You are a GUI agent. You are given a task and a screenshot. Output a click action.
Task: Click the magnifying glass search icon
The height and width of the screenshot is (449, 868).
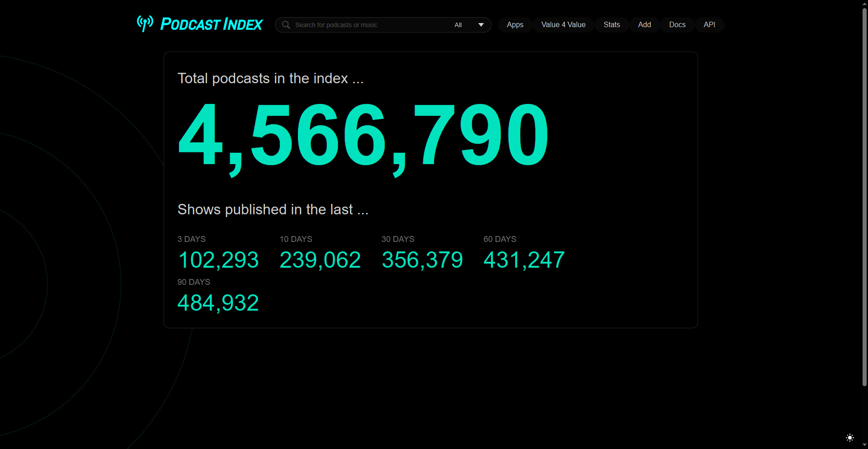pyautogui.click(x=286, y=25)
